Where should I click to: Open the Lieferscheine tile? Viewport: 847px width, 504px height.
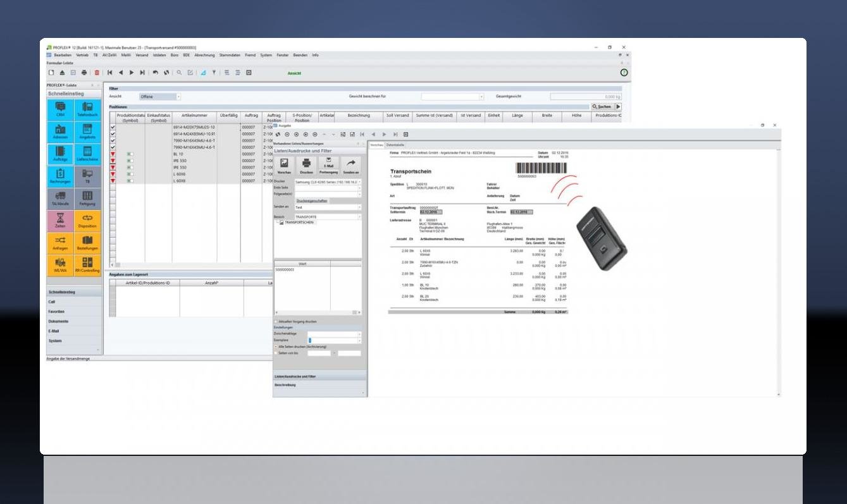click(x=87, y=154)
